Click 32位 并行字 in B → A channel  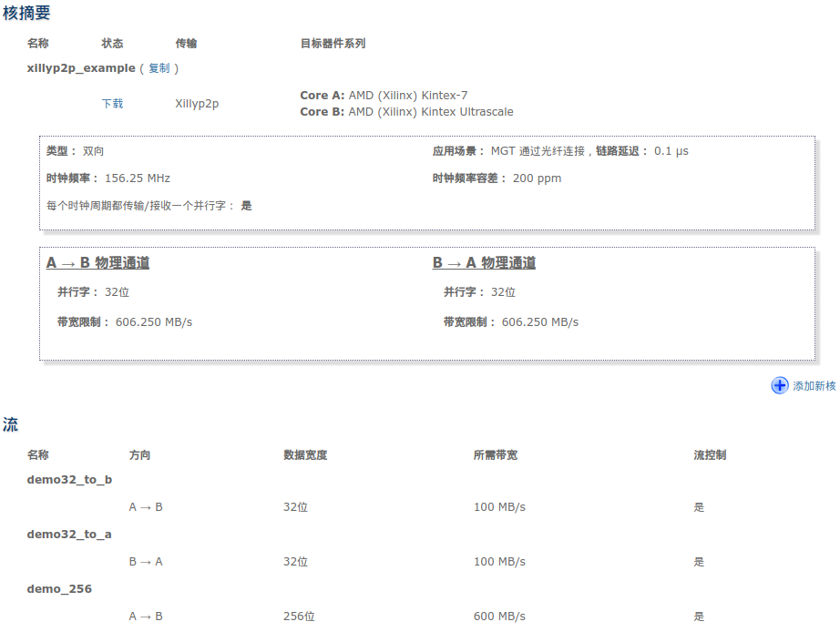click(x=503, y=292)
